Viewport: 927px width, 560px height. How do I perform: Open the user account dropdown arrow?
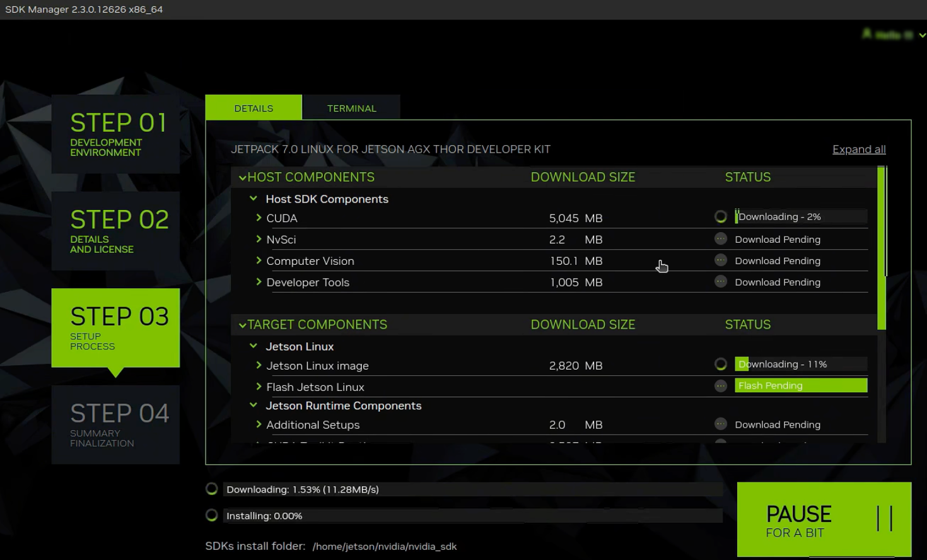click(x=922, y=35)
